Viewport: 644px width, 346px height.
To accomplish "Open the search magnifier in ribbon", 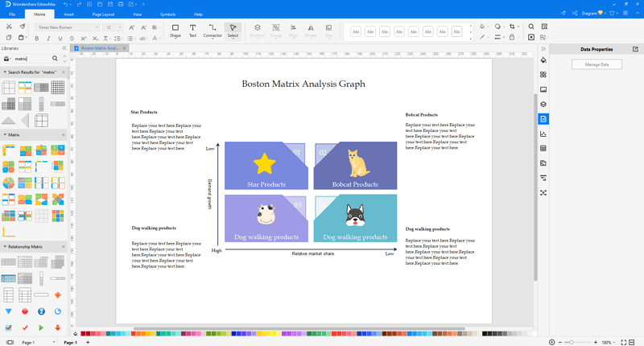I will click(x=531, y=27).
